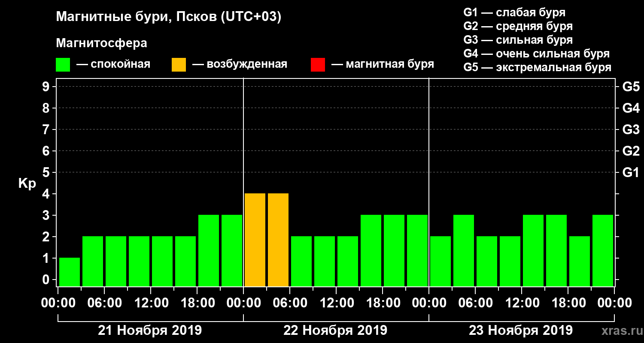Click 'G3 — сильная буря' legend line
644x343 pixels.
[x=518, y=40]
